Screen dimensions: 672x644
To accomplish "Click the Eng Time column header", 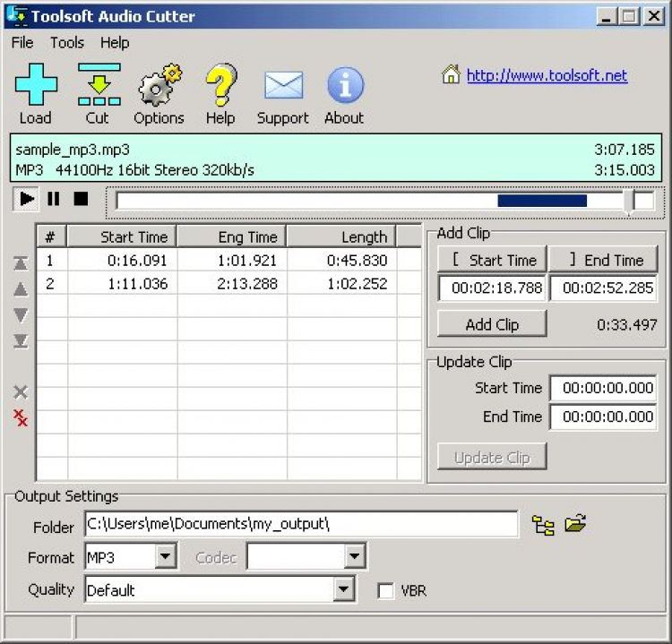I will (x=231, y=236).
